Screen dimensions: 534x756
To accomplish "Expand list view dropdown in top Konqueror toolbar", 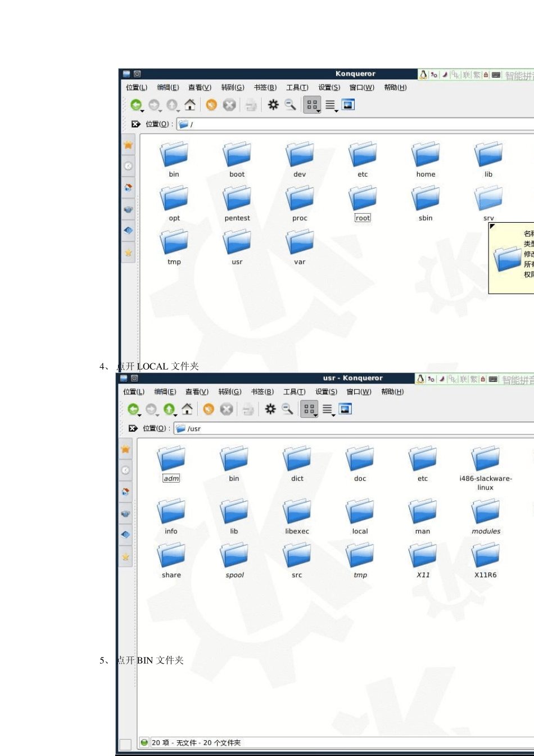I will [336, 111].
